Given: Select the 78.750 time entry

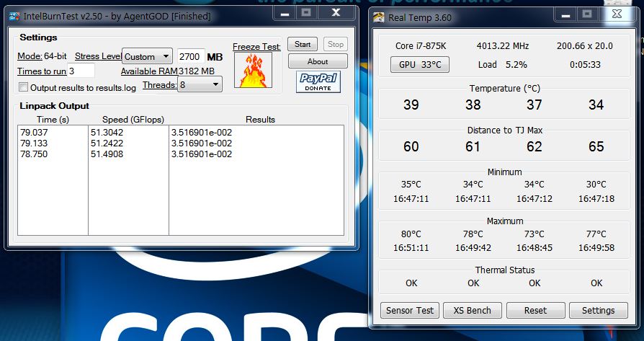Looking at the screenshot, I should (x=34, y=154).
